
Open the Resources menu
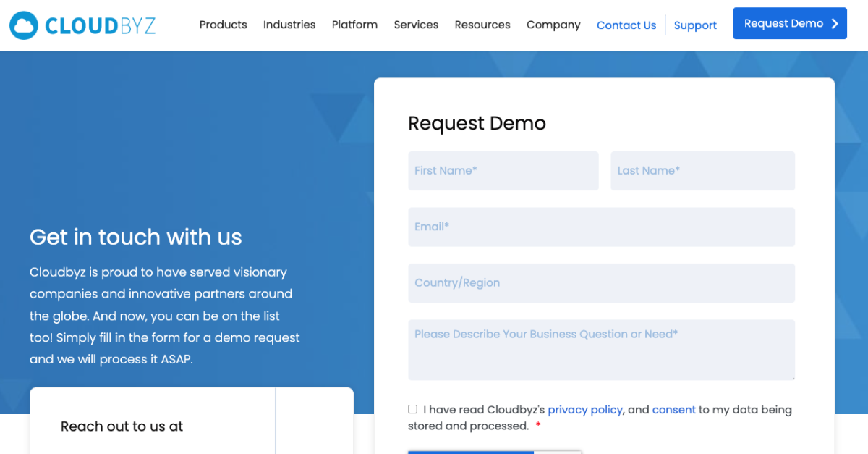pos(482,25)
